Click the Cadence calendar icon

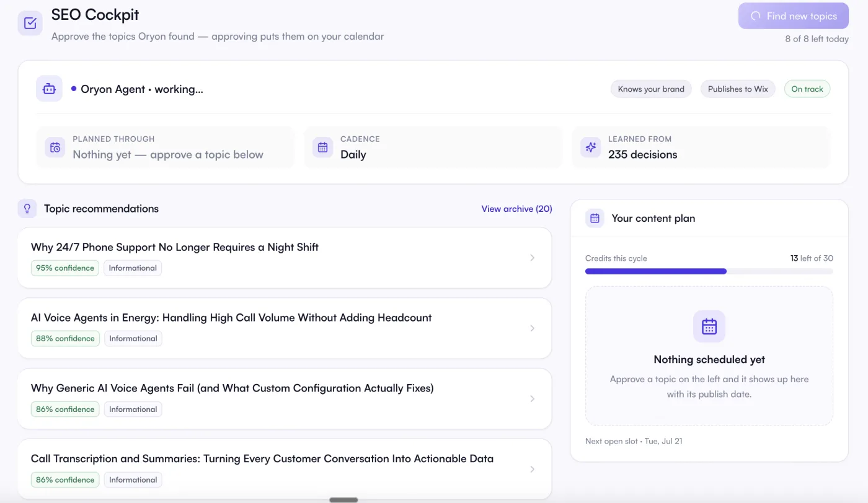(x=322, y=147)
